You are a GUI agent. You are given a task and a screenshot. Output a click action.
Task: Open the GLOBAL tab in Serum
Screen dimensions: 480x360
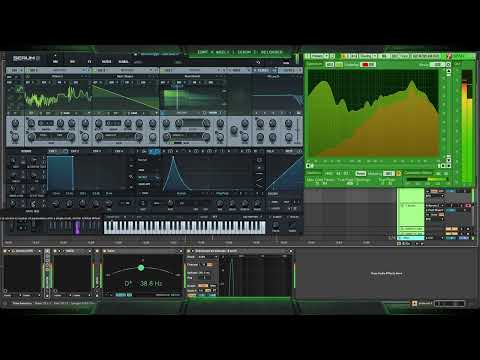click(x=124, y=62)
